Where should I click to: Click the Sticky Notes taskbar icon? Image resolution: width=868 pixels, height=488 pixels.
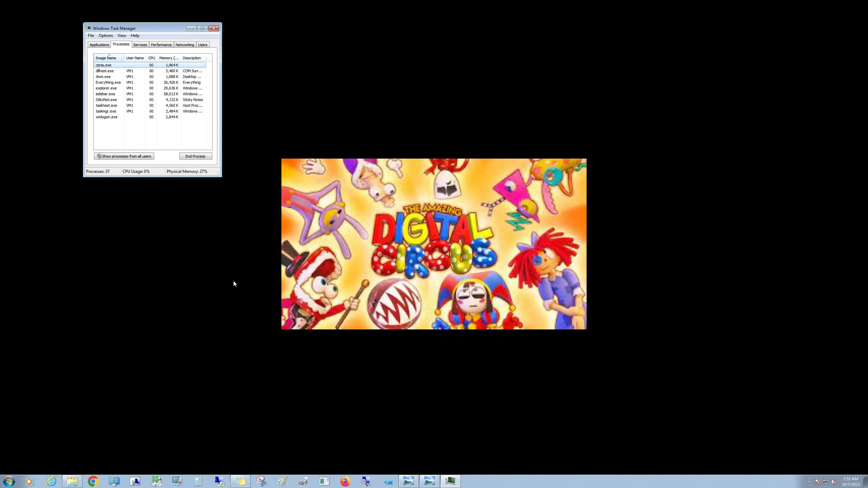240,481
